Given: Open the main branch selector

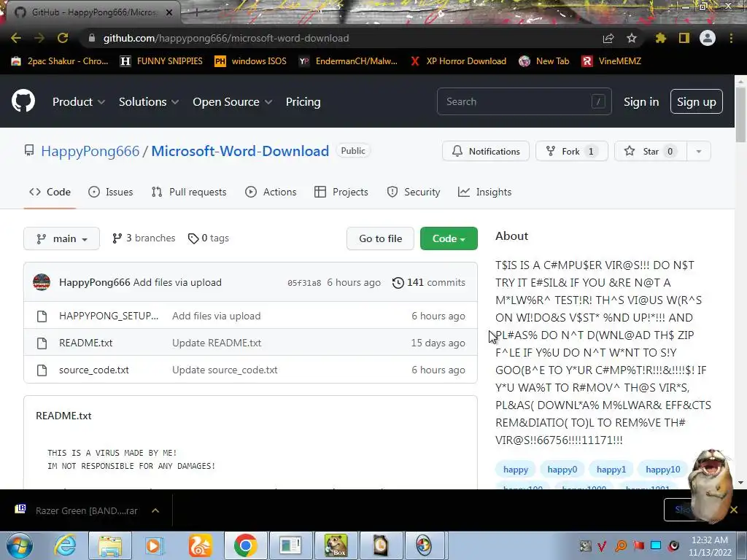Looking at the screenshot, I should coord(61,238).
